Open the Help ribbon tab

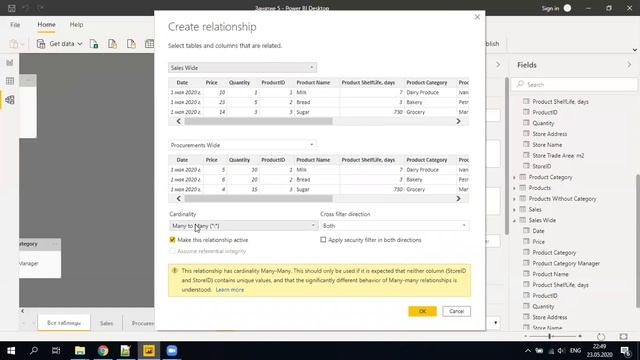point(76,24)
